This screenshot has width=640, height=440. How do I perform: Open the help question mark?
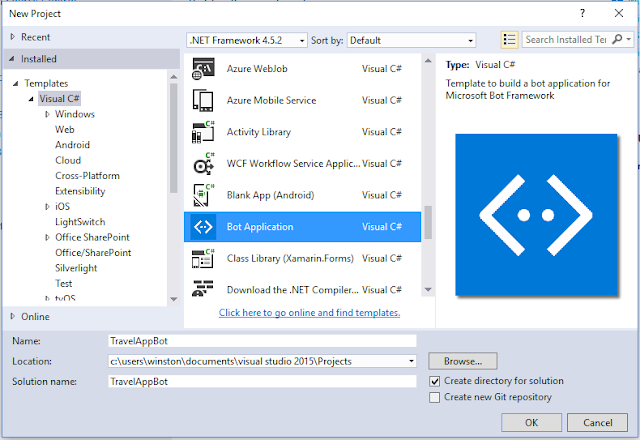[582, 13]
